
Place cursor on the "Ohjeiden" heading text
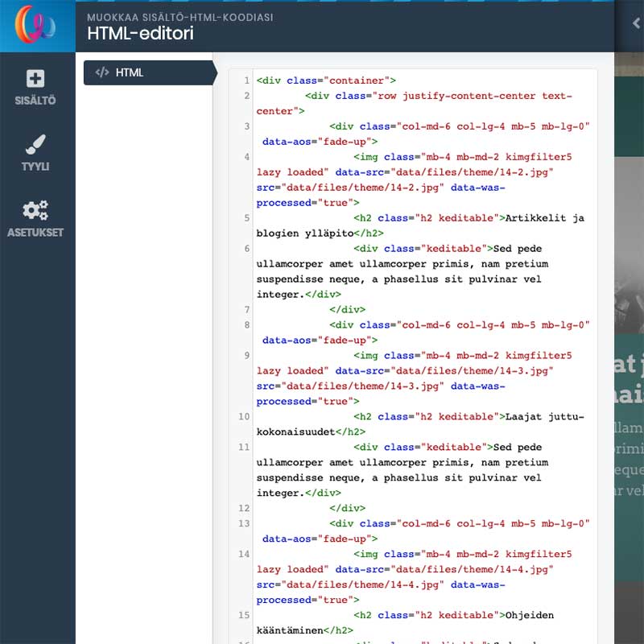529,616
